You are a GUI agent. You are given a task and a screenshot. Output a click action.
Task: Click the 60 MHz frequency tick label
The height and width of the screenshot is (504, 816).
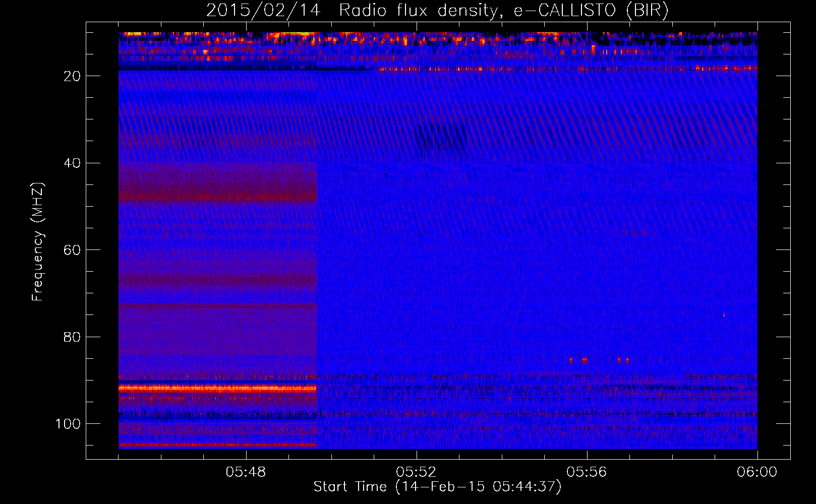coord(73,250)
